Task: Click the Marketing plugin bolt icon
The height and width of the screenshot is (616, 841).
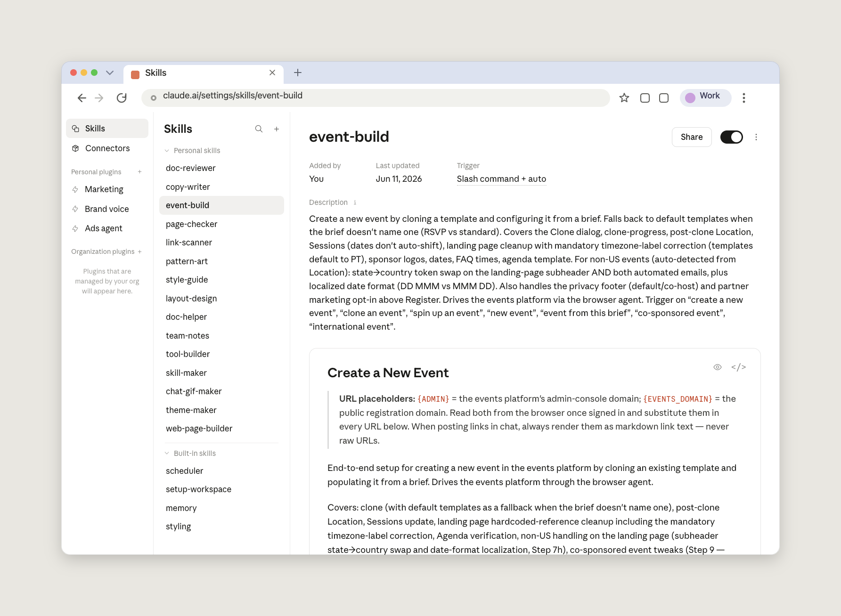Action: pos(75,189)
